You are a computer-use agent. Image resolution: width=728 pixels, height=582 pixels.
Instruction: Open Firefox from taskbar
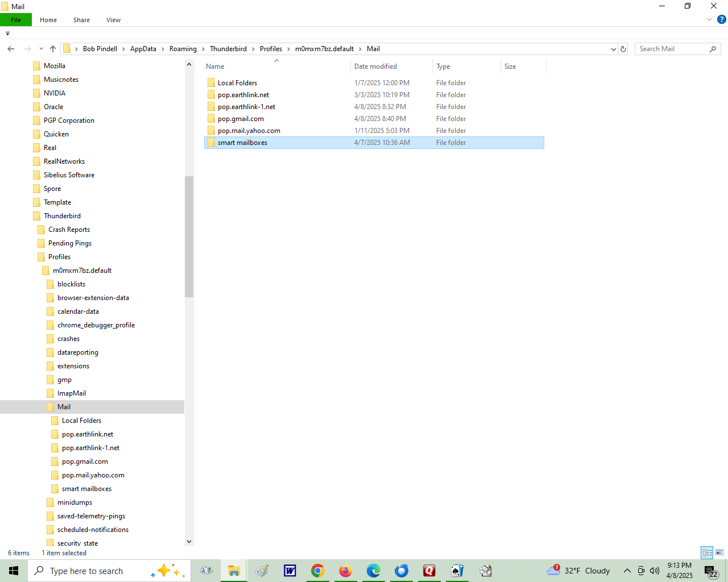pos(346,571)
